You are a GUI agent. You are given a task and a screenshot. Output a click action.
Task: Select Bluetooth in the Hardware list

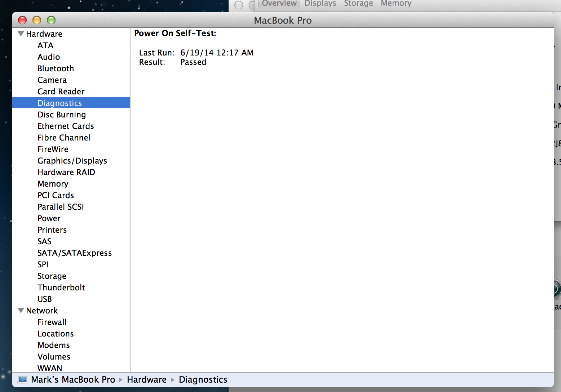pyautogui.click(x=56, y=68)
